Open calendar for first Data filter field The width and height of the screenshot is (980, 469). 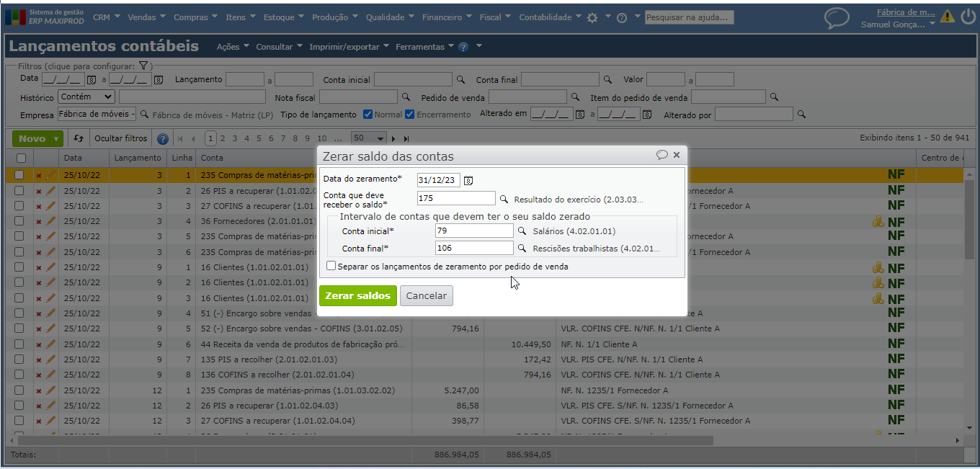[x=92, y=80]
